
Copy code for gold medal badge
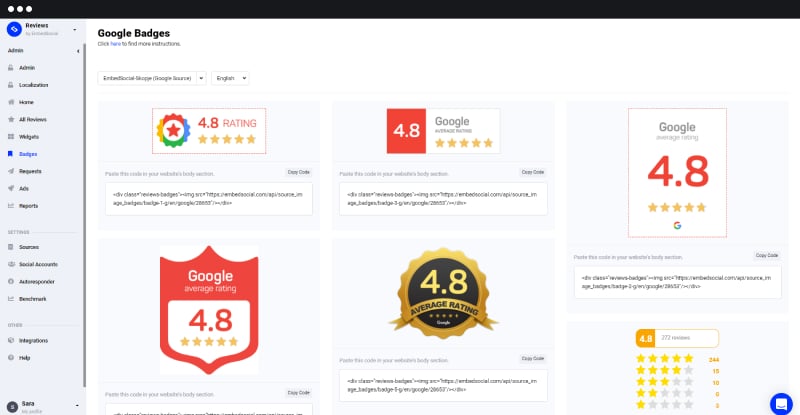(533, 359)
